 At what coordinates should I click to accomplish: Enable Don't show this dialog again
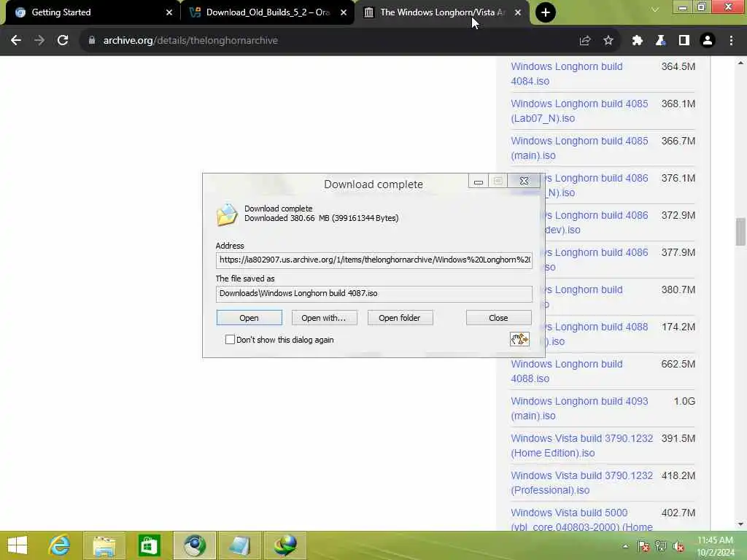pyautogui.click(x=230, y=340)
